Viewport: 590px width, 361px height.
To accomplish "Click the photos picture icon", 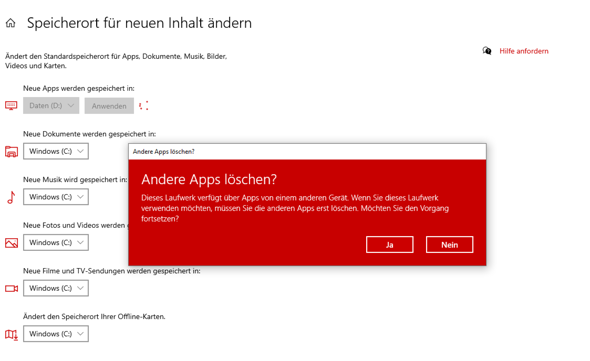I will (x=11, y=243).
